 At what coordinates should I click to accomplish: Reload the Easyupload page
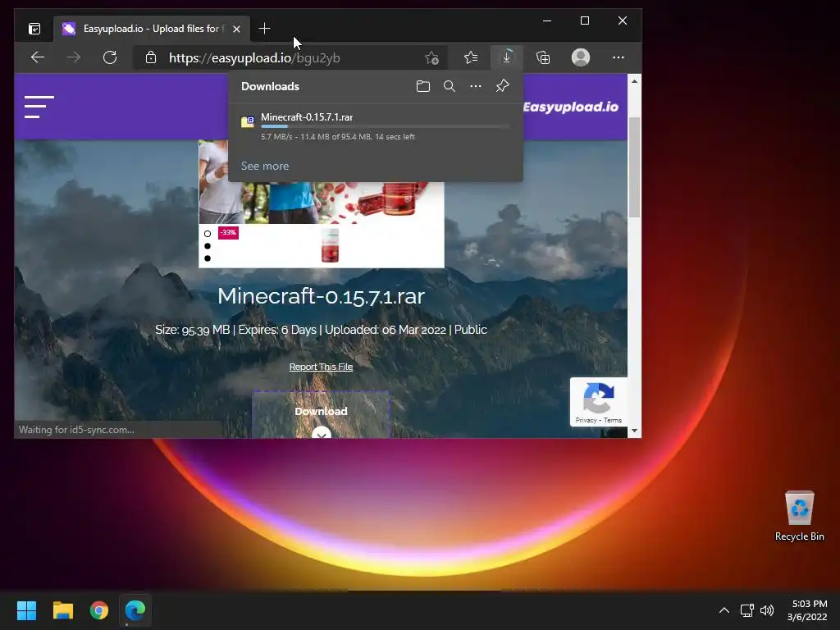[110, 57]
